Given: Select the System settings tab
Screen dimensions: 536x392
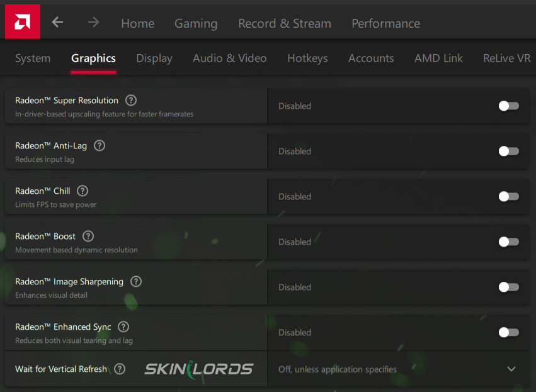Looking at the screenshot, I should click(33, 59).
